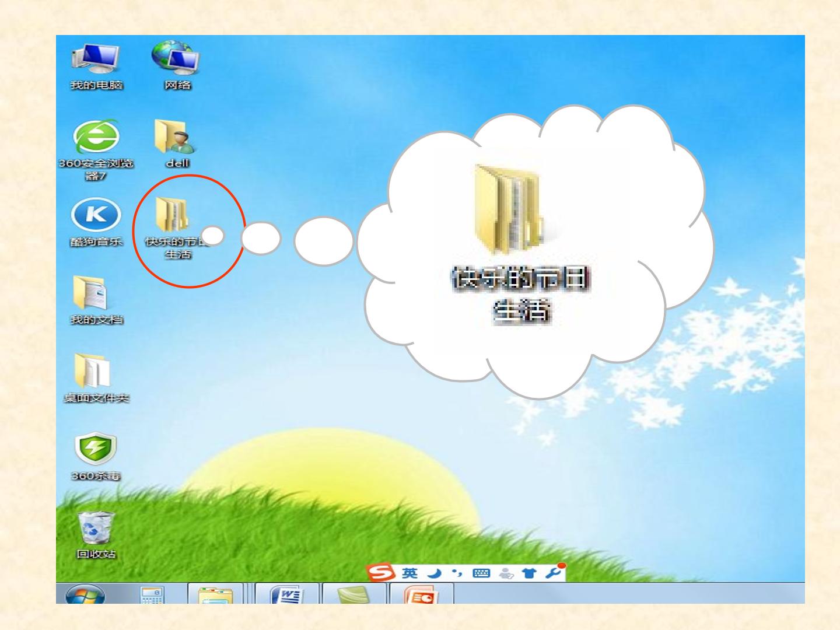This screenshot has height=630, width=840.
Task: Open the 我的文档 folder
Action: click(96, 300)
